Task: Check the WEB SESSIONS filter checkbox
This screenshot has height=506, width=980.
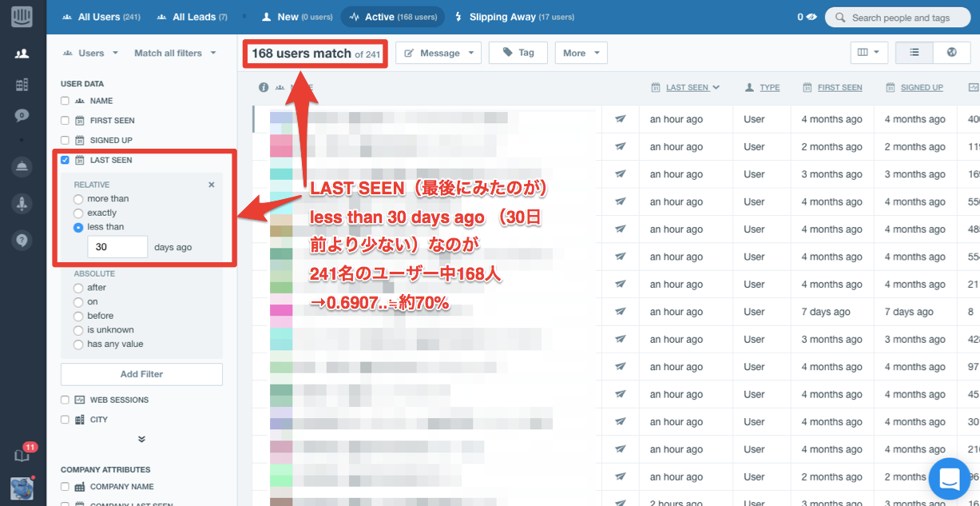Action: [65, 400]
